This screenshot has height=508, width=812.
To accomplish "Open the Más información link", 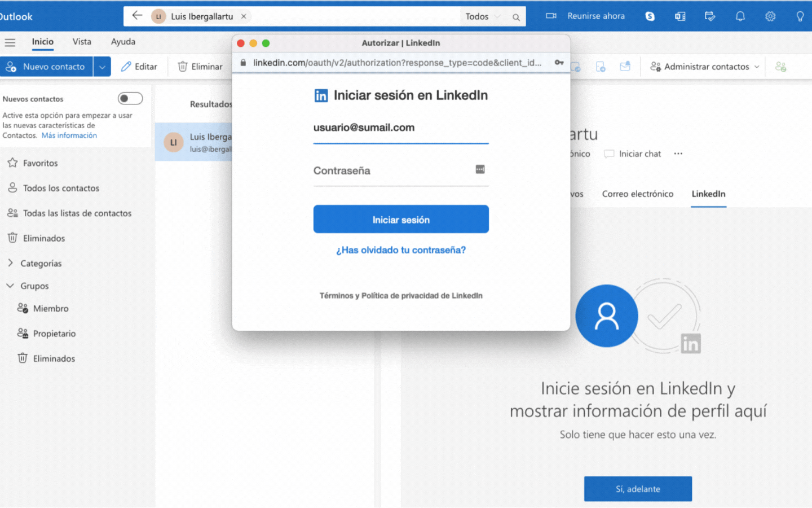I will click(x=69, y=135).
